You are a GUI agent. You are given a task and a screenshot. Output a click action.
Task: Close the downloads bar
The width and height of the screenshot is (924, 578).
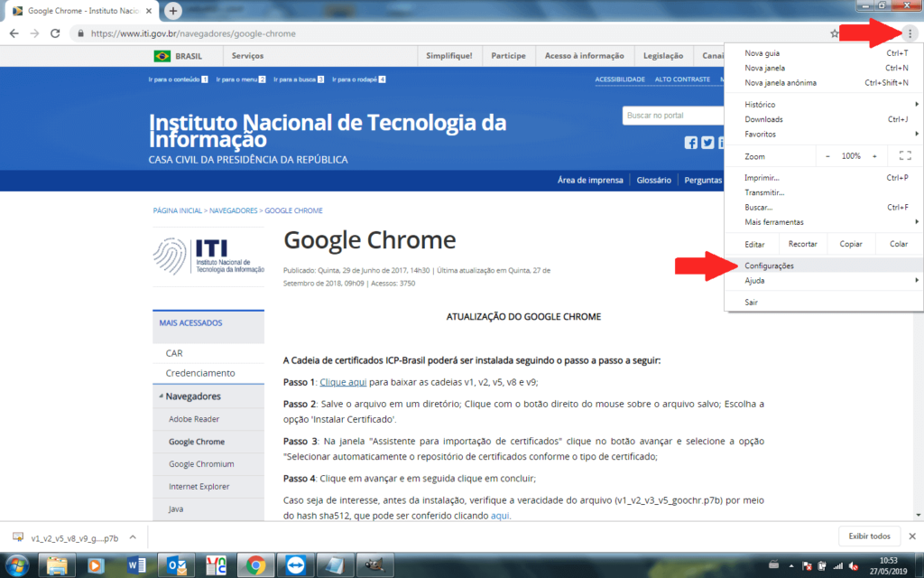click(912, 536)
